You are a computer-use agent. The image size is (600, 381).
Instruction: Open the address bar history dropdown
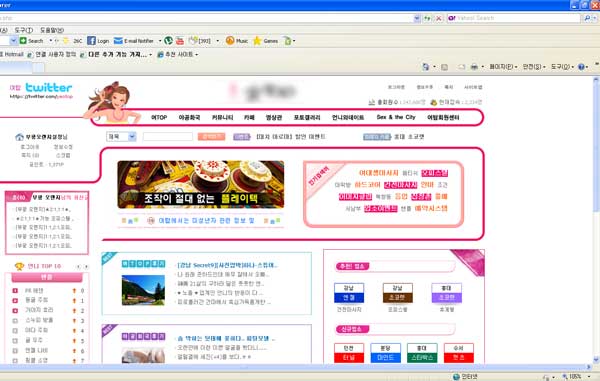click(417, 18)
